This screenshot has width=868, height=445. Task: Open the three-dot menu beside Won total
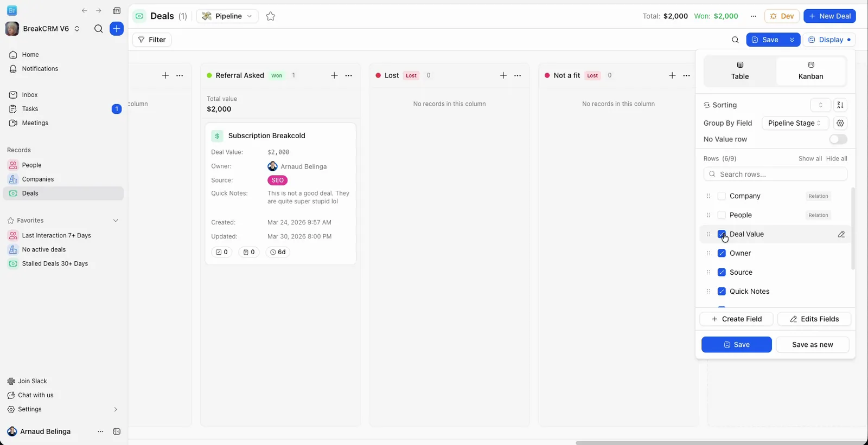pyautogui.click(x=753, y=16)
